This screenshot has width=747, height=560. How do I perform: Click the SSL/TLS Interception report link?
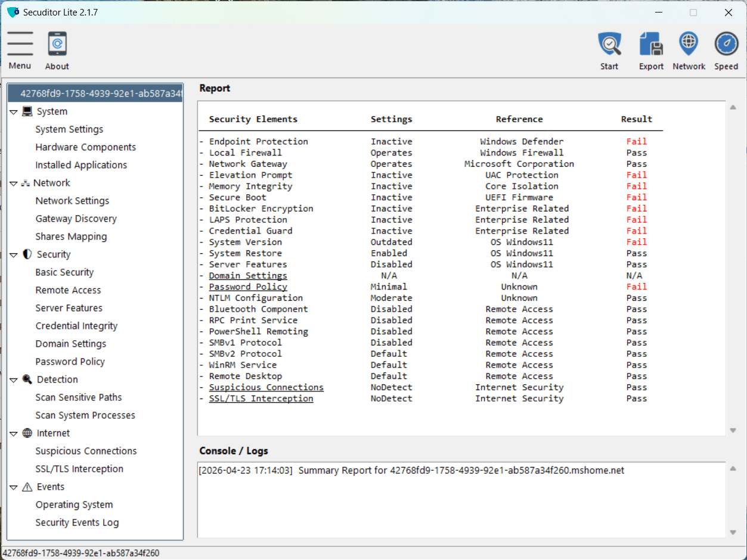click(261, 399)
